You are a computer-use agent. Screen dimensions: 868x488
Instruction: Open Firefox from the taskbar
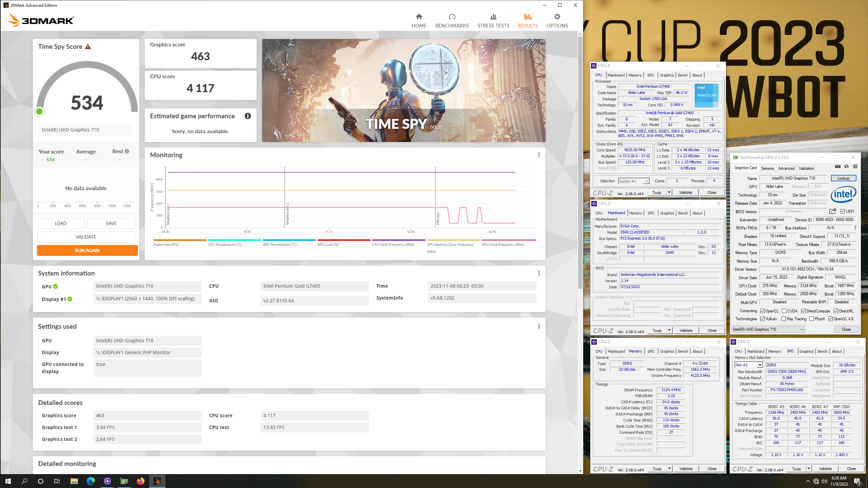(141, 481)
